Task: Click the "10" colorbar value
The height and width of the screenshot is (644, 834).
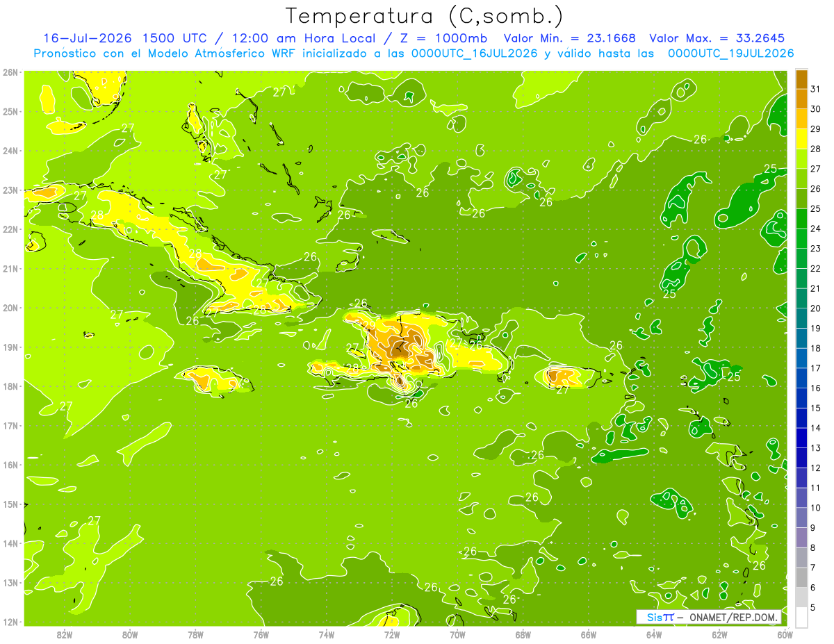Action: pos(815,508)
